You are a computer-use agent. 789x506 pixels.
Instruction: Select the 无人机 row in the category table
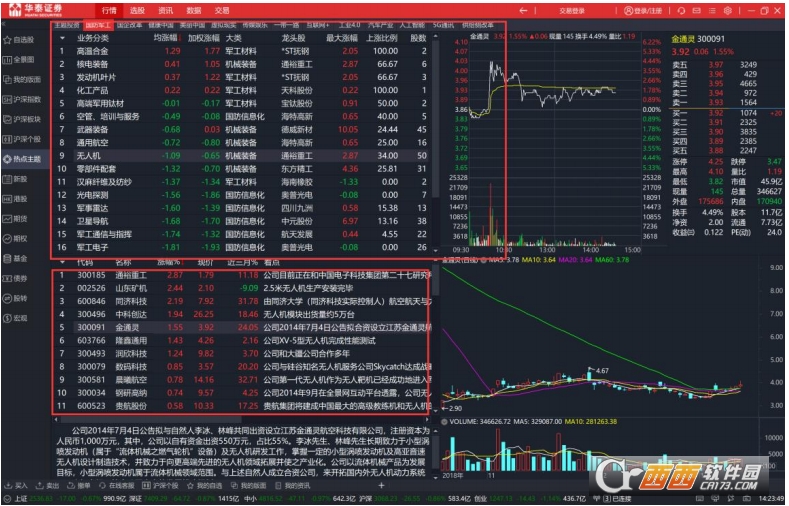click(x=242, y=156)
